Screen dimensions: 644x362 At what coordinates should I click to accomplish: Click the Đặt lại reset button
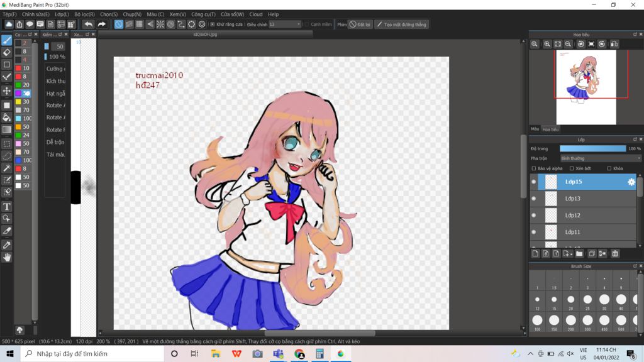360,25
